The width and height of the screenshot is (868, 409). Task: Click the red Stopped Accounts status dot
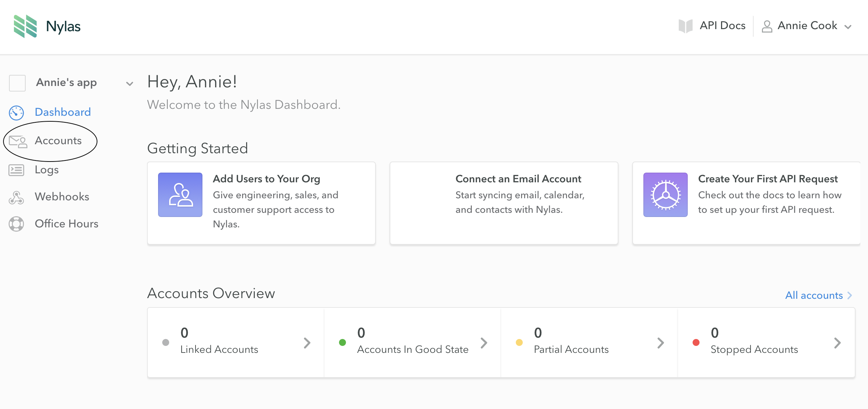[696, 342]
